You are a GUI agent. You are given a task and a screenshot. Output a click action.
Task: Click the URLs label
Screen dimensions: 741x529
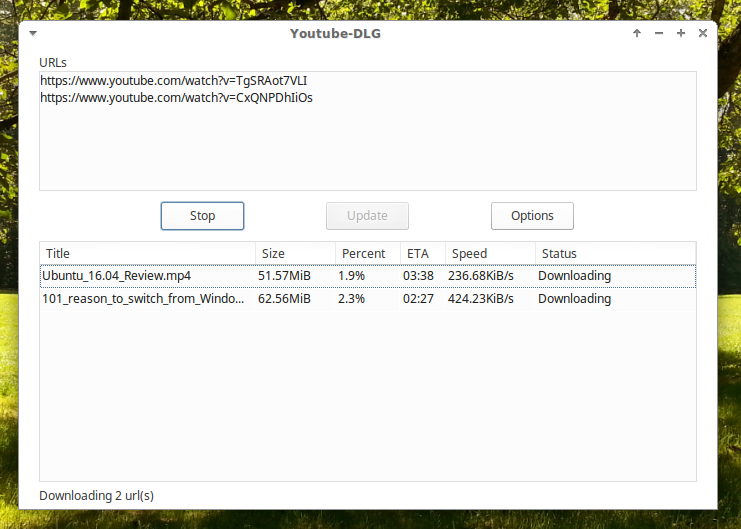coord(53,63)
